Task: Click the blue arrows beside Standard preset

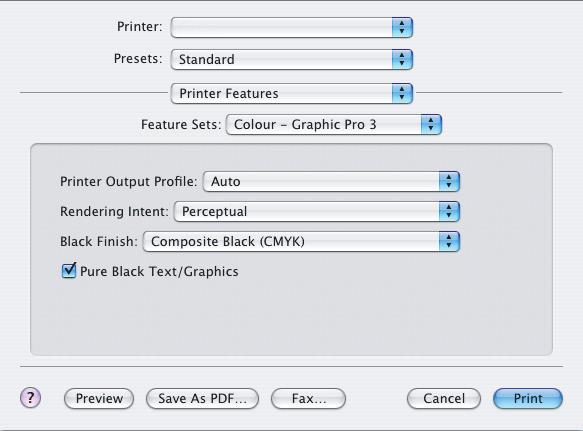Action: pyautogui.click(x=402, y=59)
